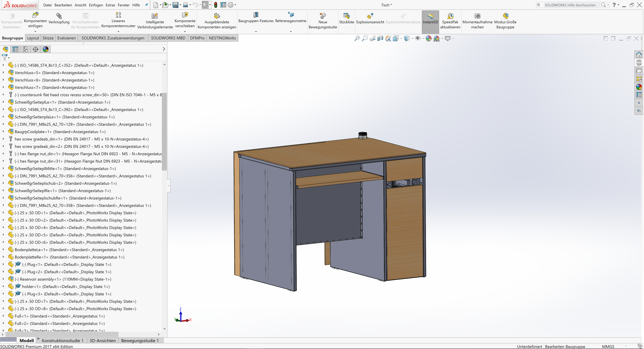Open the Bewegungsstudie 1 tab
Screen dimensions: 644x349
pos(140,340)
